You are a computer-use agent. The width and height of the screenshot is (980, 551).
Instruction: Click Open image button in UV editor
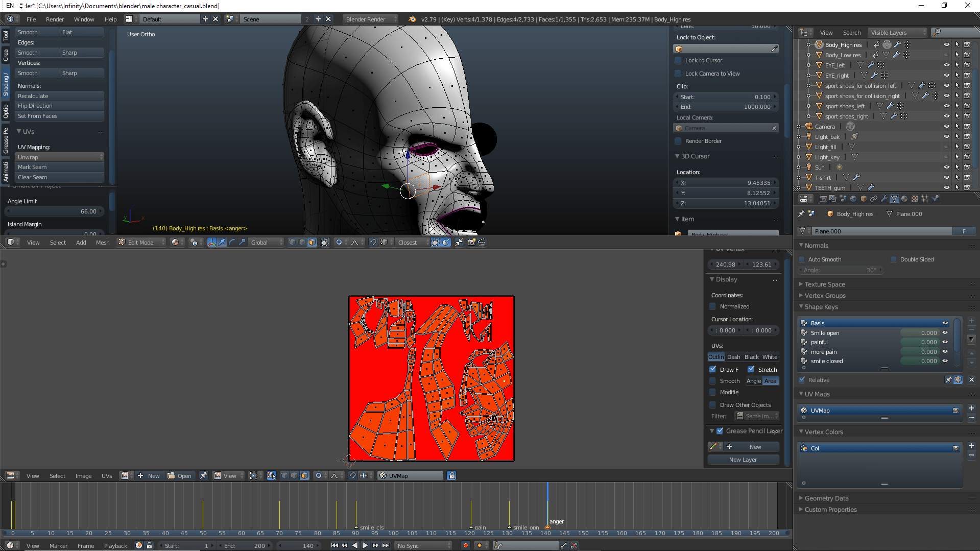[x=180, y=475]
